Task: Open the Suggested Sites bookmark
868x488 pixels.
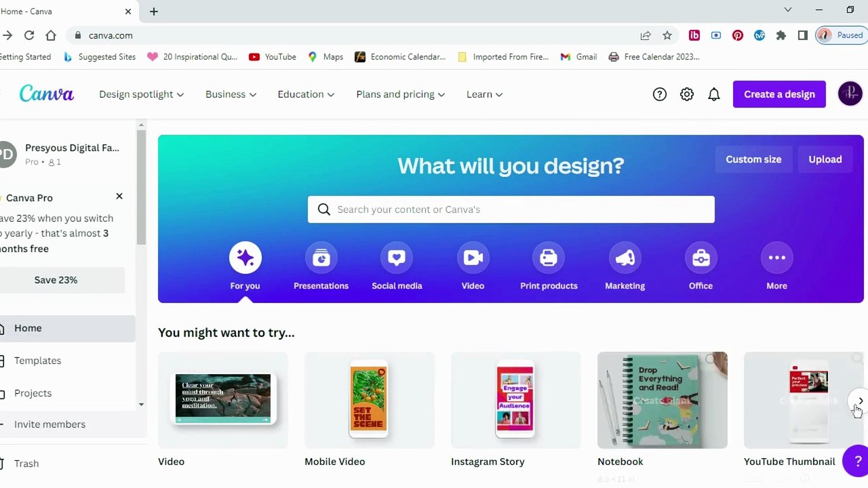Action: coord(99,57)
